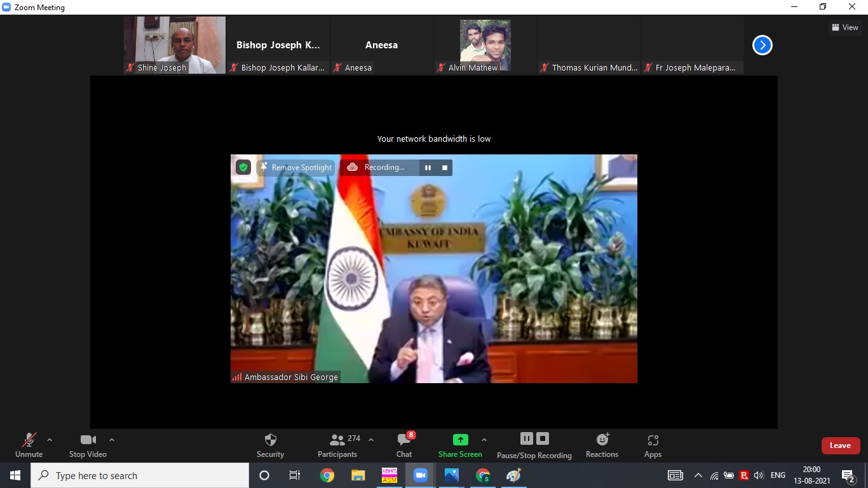This screenshot has height=488, width=868.
Task: Open the Participants panel
Action: click(x=337, y=445)
